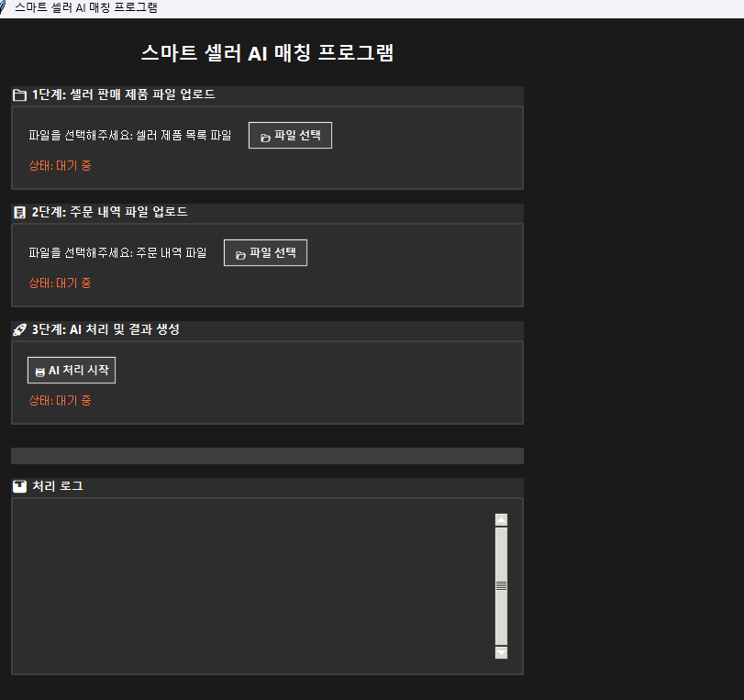
Task: Click the 상태: 대기 중 label in 1단계
Action: point(61,166)
